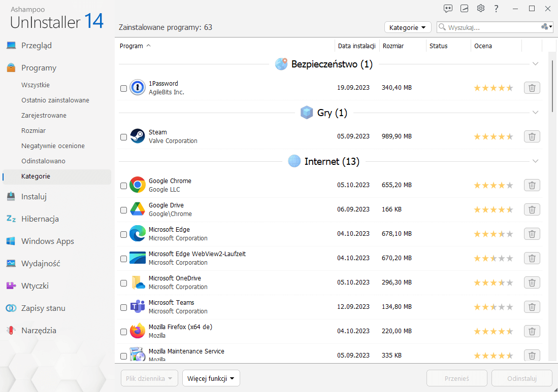558x392 pixels.
Task: Click trash icon for Steam
Action: click(x=532, y=136)
